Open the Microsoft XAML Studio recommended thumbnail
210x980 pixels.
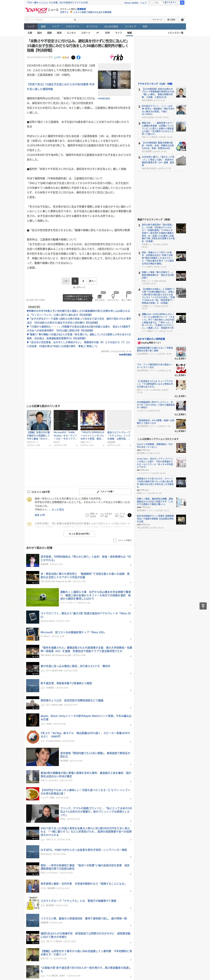[x=66, y=420]
